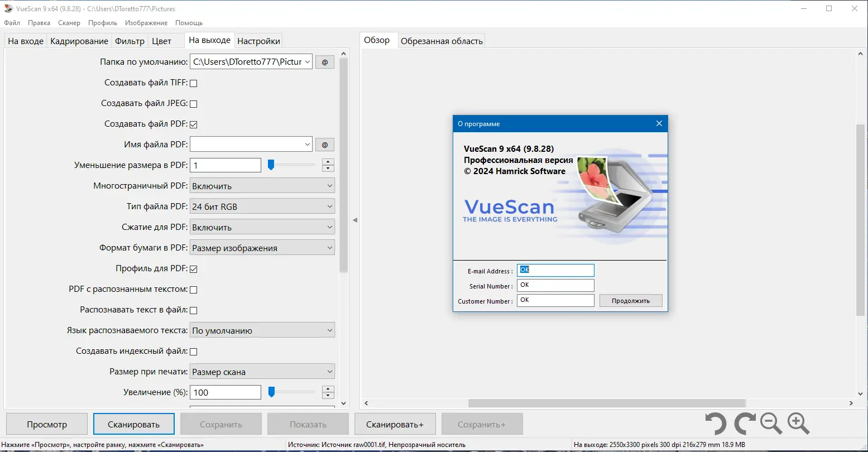The image size is (868, 452).
Task: Disable the PDF profile checkbox
Action: pos(193,268)
